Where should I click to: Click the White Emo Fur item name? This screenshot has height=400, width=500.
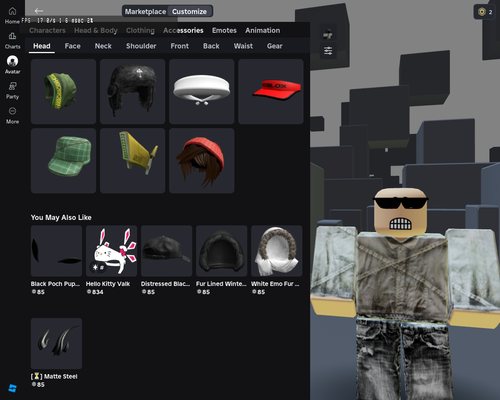click(x=275, y=284)
